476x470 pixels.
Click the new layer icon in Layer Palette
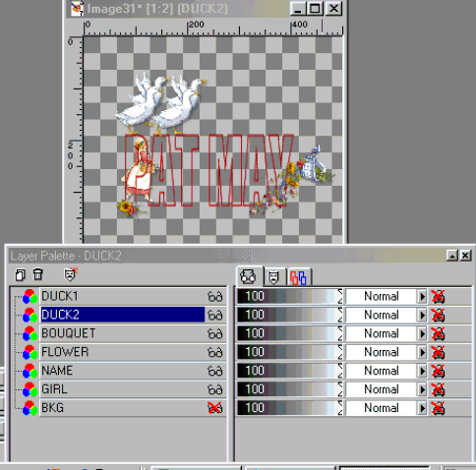coord(20,274)
